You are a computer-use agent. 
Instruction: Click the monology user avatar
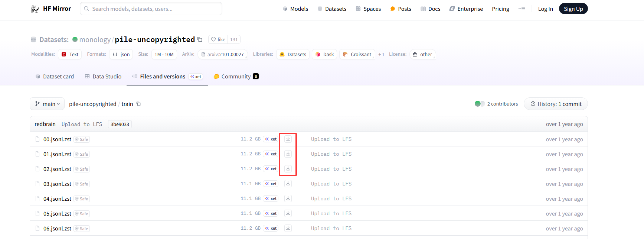[75, 39]
